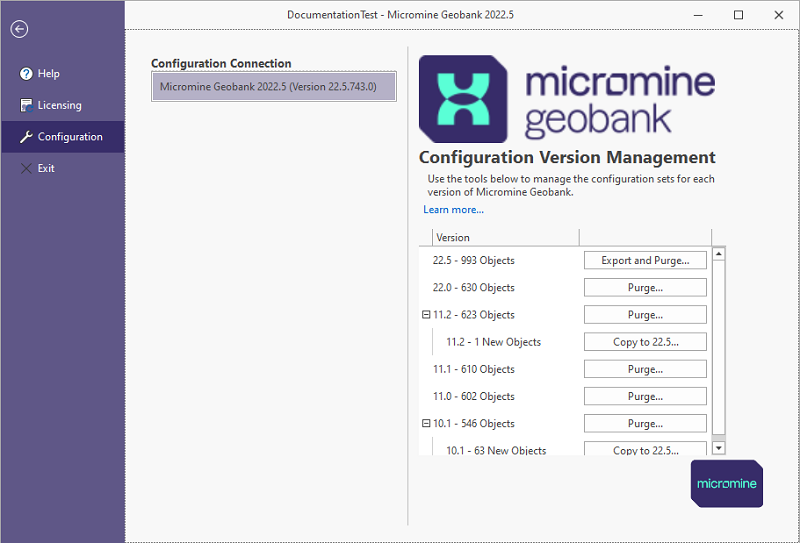The image size is (800, 543).
Task: Close the Geobank window
Action: pos(779,15)
